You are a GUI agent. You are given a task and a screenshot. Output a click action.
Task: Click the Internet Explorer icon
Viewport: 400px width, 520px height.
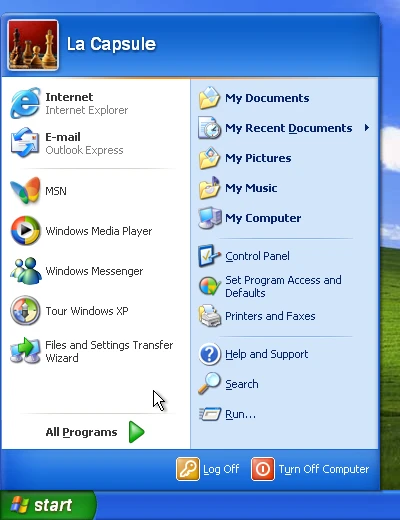tap(25, 103)
